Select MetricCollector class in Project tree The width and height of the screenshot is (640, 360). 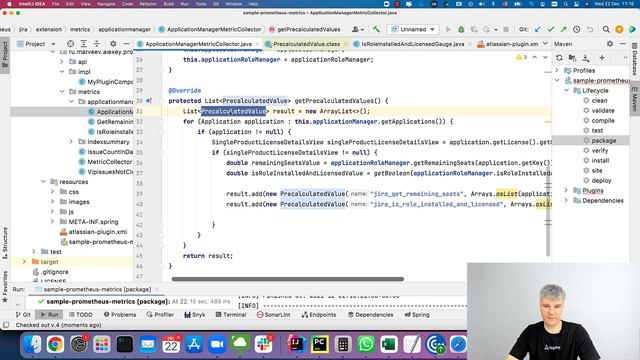(109, 162)
